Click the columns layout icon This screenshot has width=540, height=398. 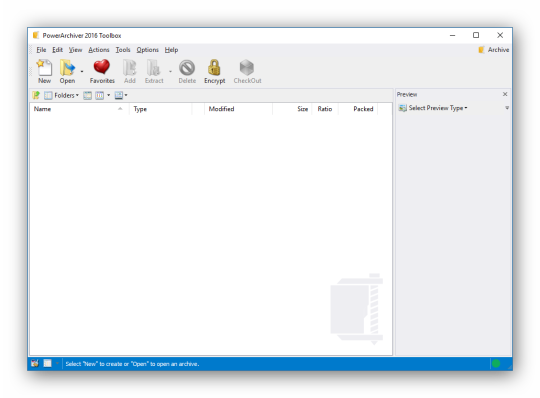click(x=100, y=95)
